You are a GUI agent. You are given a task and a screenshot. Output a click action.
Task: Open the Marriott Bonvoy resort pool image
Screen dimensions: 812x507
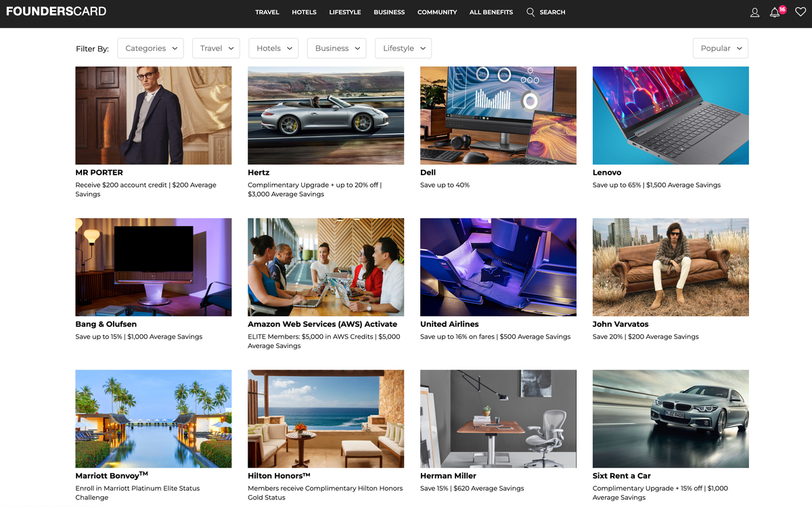(x=153, y=418)
